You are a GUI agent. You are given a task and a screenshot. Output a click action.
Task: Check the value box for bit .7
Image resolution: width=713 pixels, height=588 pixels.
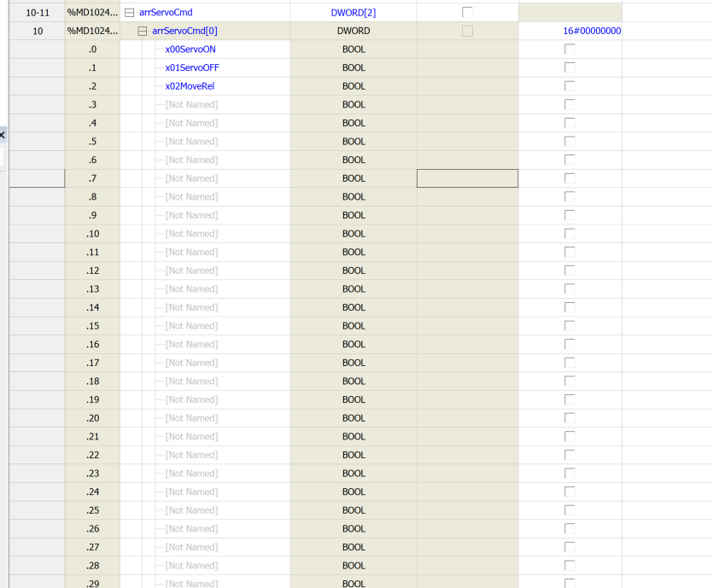(x=570, y=178)
